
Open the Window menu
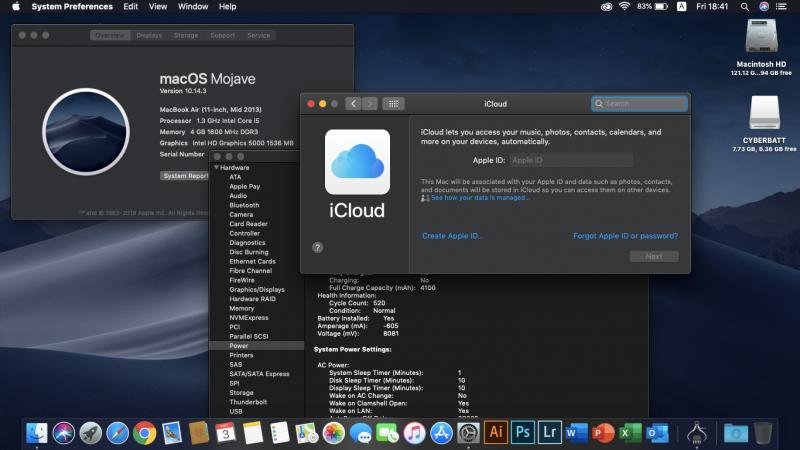(193, 7)
